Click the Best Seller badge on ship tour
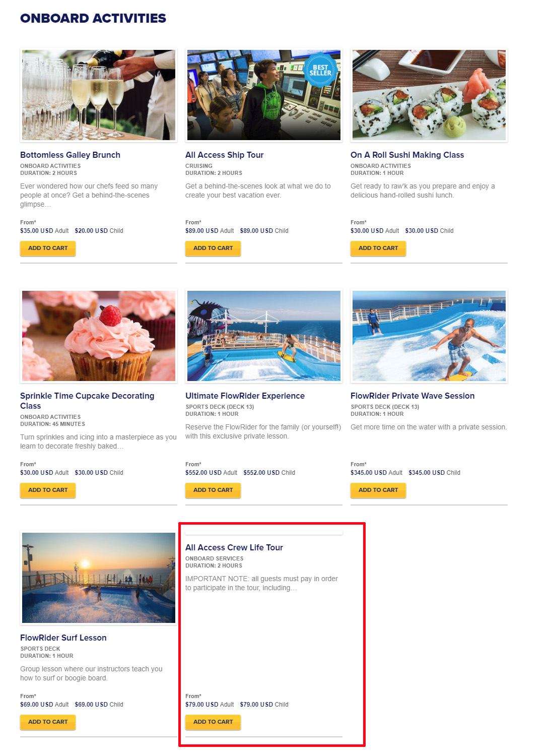The height and width of the screenshot is (756, 552). click(x=320, y=70)
